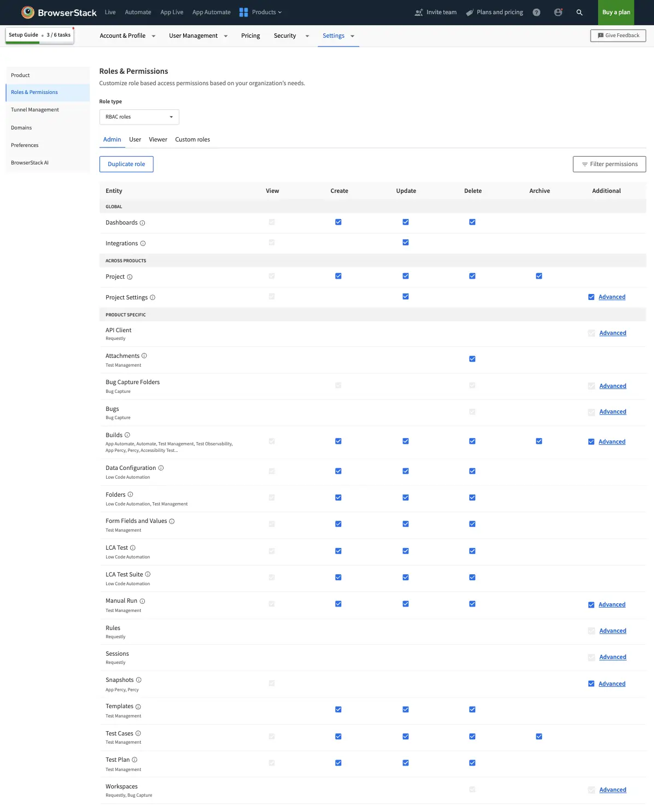
Task: Select Tunnel Management in the sidebar
Action: click(34, 109)
